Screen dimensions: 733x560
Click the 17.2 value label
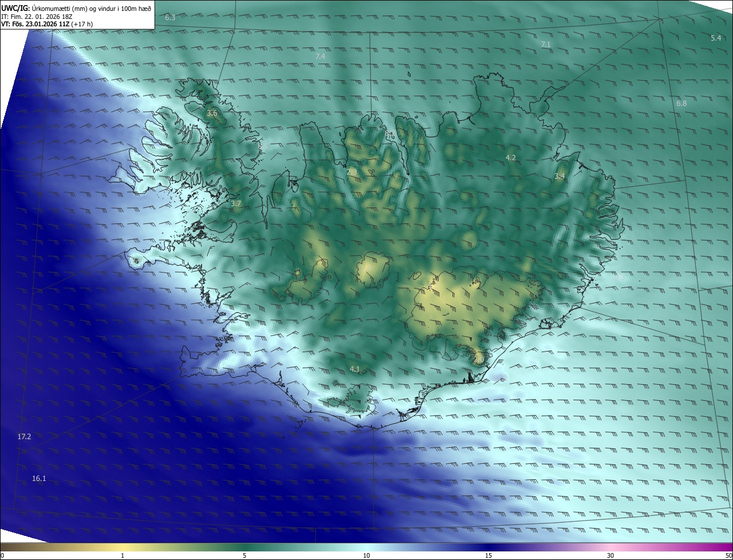(24, 436)
